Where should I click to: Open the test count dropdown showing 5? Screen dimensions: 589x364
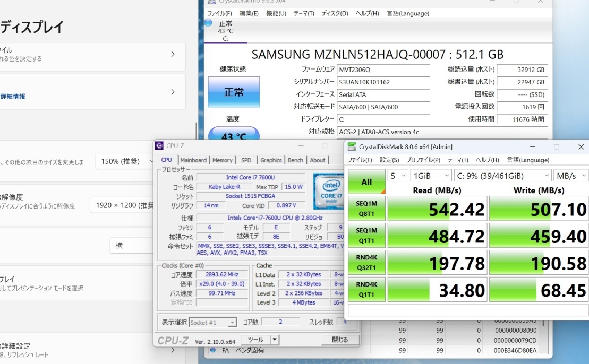pyautogui.click(x=398, y=176)
